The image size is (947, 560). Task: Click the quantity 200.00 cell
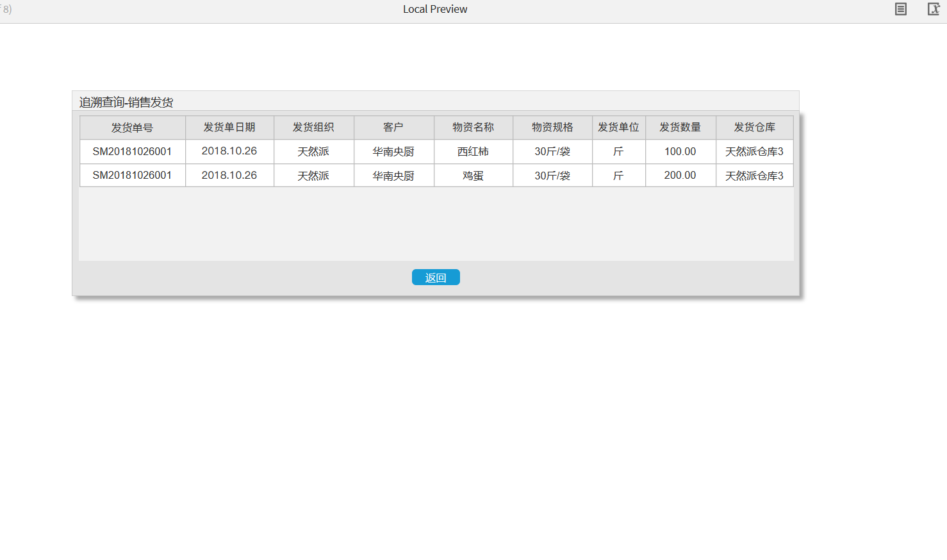point(680,176)
